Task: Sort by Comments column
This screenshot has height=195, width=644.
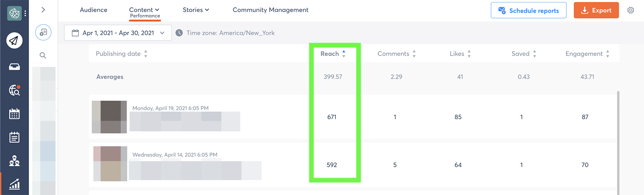Action: (396, 54)
